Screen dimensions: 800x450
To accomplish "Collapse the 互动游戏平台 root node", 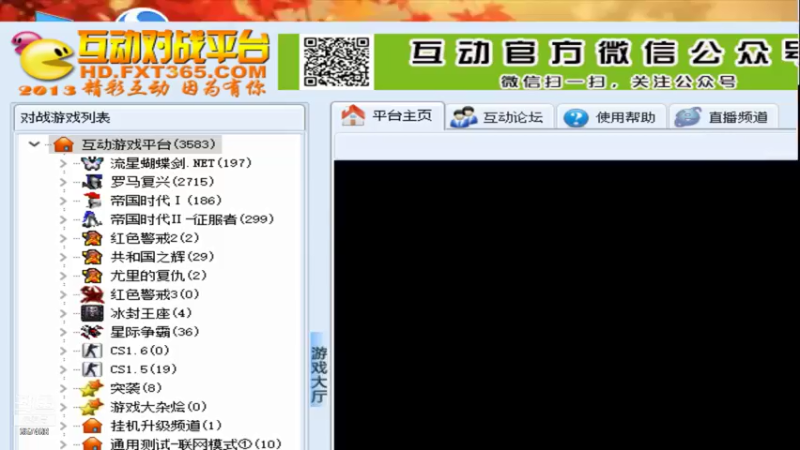I will [x=34, y=144].
